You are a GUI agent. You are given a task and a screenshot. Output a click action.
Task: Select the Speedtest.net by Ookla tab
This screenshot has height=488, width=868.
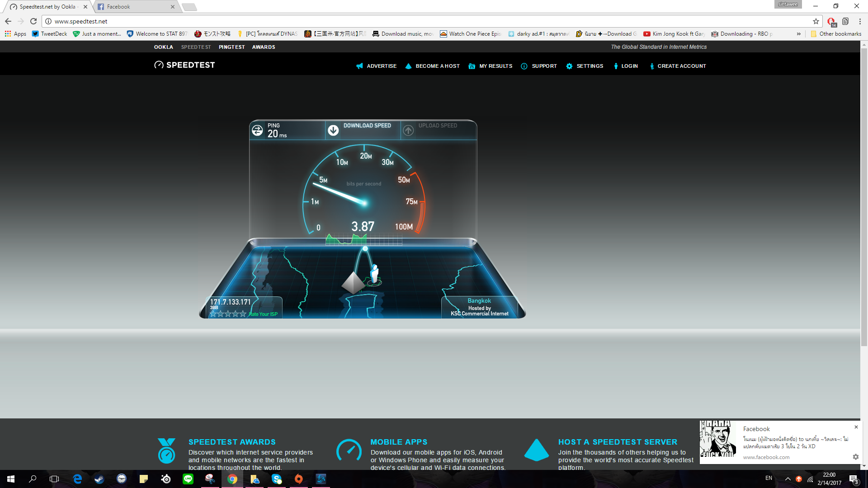tap(48, 7)
